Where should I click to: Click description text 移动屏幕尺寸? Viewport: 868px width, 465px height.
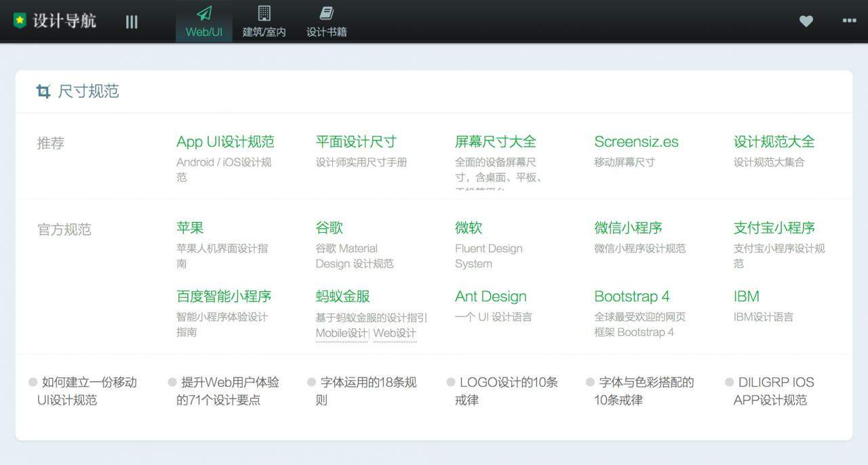[x=625, y=162]
